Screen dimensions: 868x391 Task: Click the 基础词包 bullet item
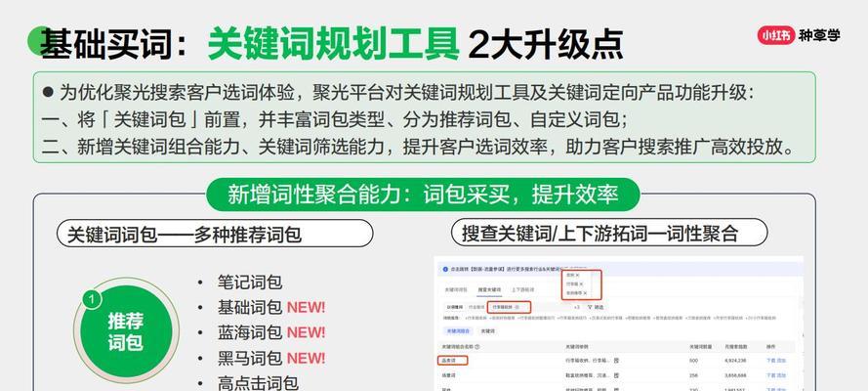250,307
